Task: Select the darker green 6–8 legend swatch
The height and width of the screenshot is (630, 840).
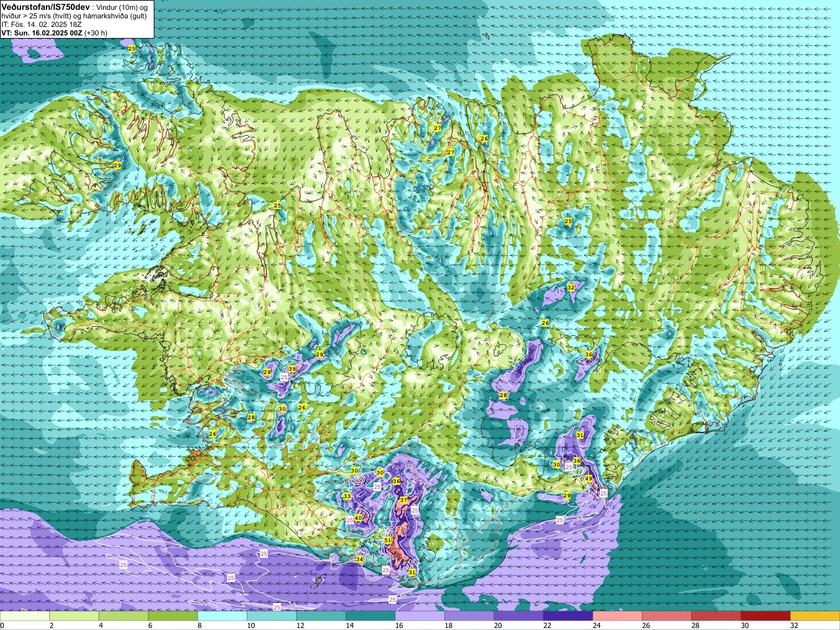Action: click(x=173, y=616)
